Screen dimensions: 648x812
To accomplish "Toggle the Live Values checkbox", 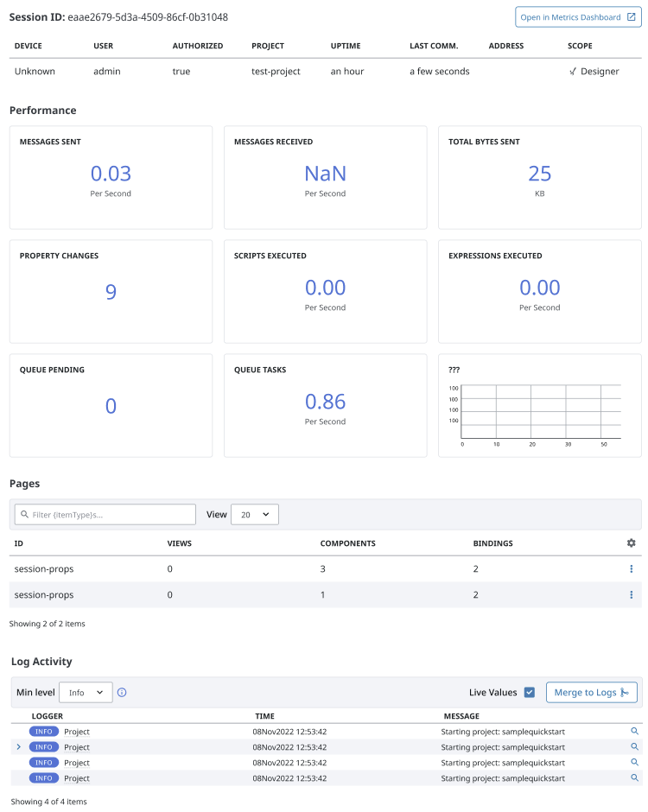I will 529,693.
